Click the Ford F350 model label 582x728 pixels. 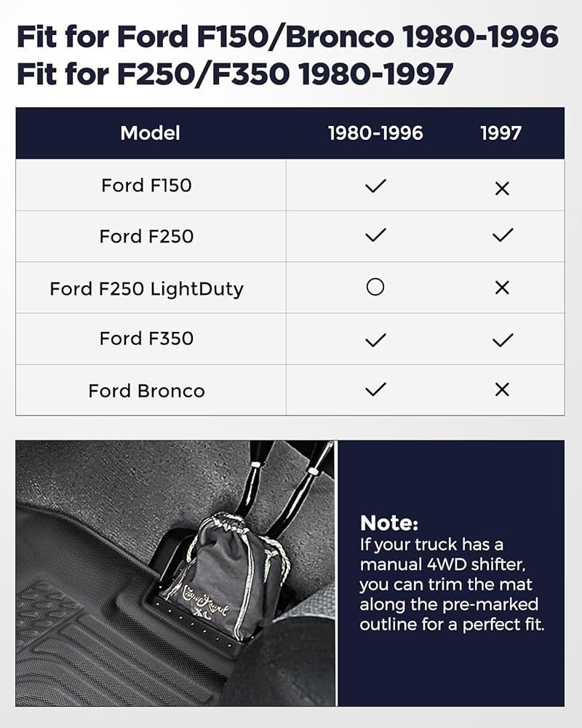146,339
